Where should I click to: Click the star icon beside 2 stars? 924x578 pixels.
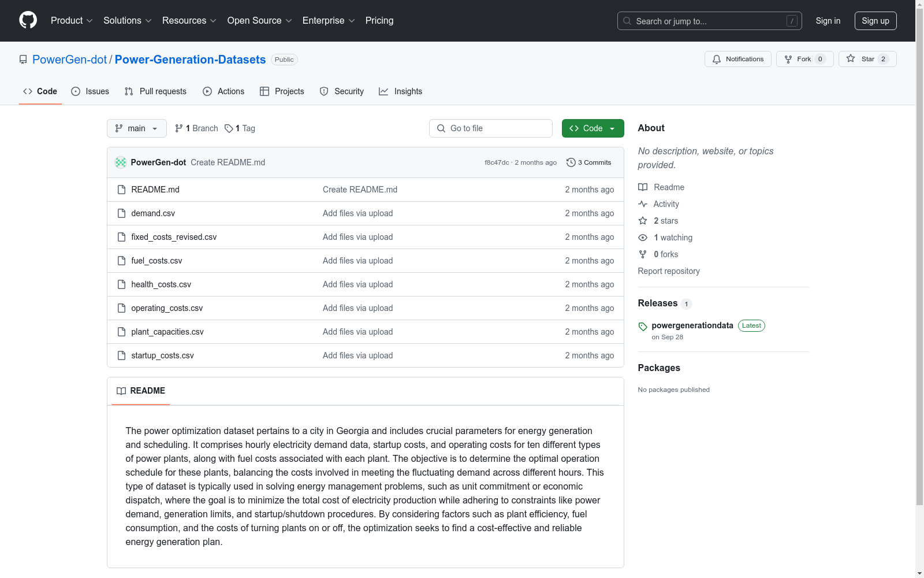[643, 221]
